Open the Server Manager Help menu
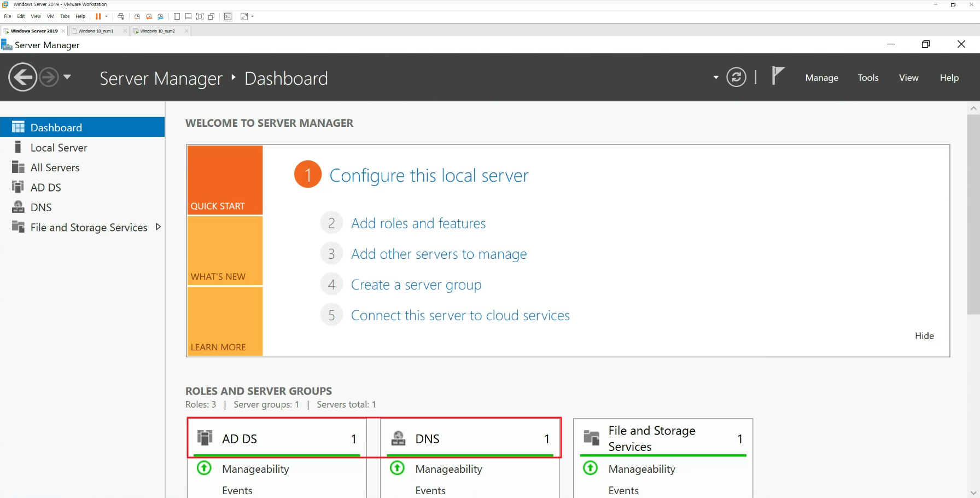The width and height of the screenshot is (980, 498). (x=949, y=78)
